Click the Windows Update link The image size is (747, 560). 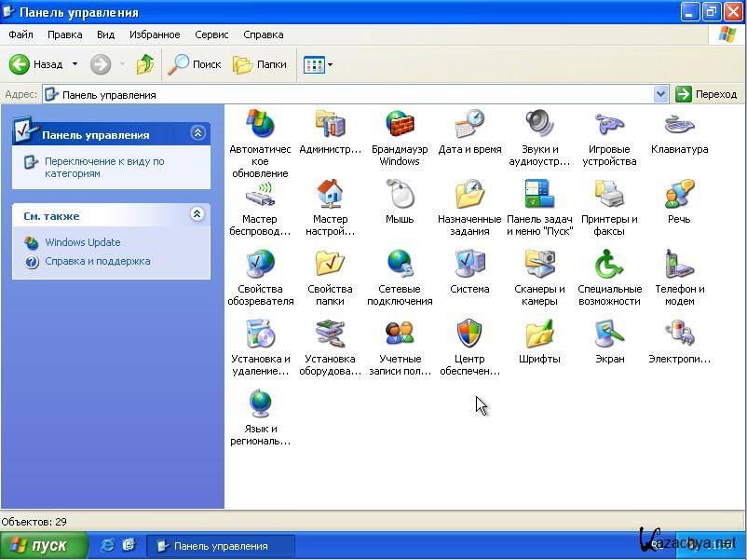pos(82,242)
